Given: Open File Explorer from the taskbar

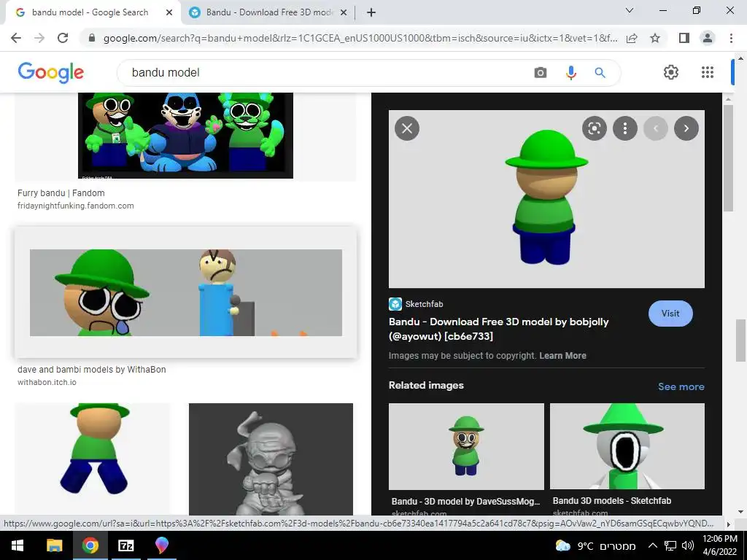Looking at the screenshot, I should pos(54,545).
